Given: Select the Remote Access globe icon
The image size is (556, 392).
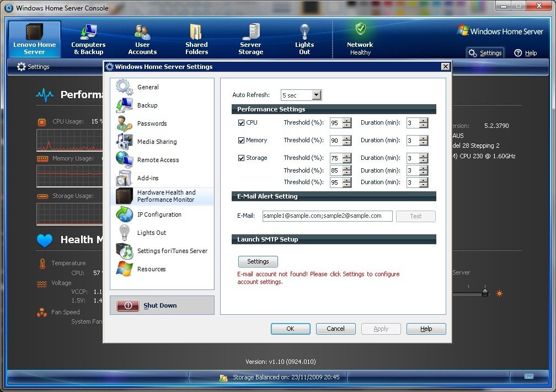Looking at the screenshot, I should 124,159.
